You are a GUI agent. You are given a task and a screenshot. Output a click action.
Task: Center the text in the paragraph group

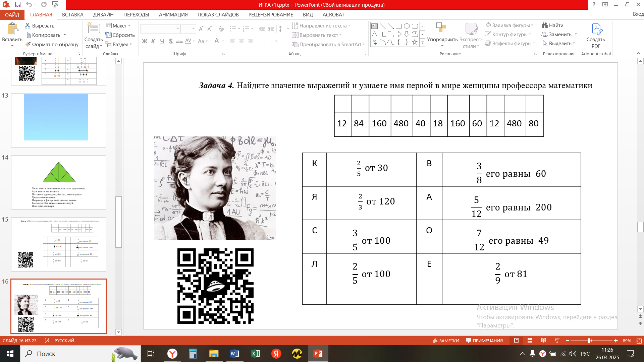[x=241, y=41]
